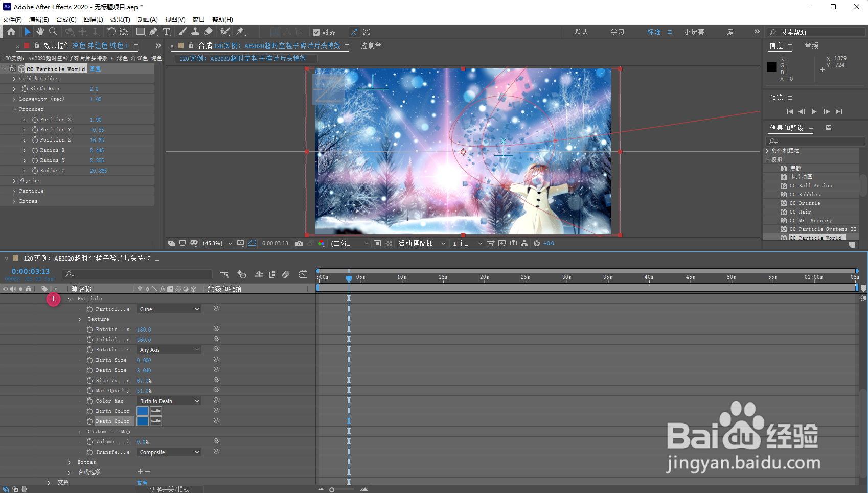Image resolution: width=868 pixels, height=493 pixels.
Task: Click 切换开关/模式 at timeline bottom
Action: [x=169, y=489]
